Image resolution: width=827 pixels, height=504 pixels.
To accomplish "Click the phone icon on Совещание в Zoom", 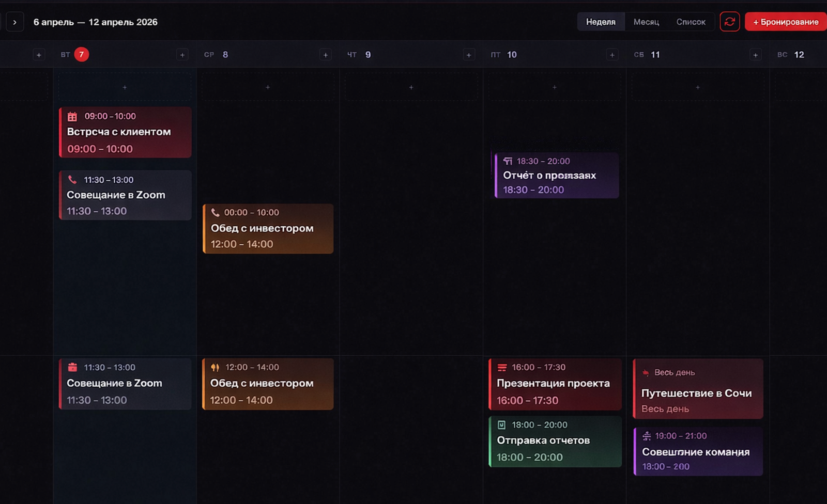I will [72, 180].
